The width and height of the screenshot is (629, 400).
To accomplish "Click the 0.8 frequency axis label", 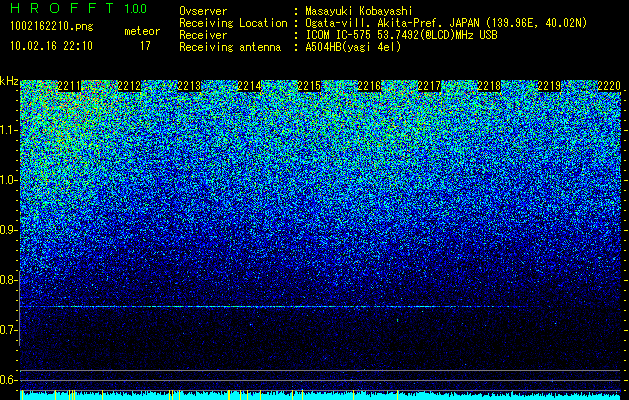I will (8, 280).
